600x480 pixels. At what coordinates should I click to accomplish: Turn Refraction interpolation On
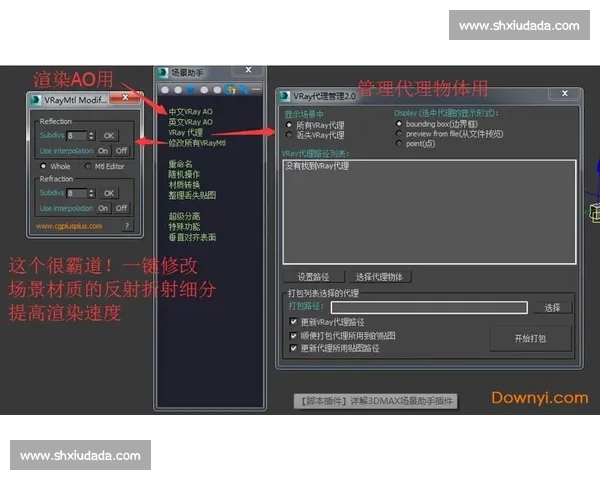[103, 208]
